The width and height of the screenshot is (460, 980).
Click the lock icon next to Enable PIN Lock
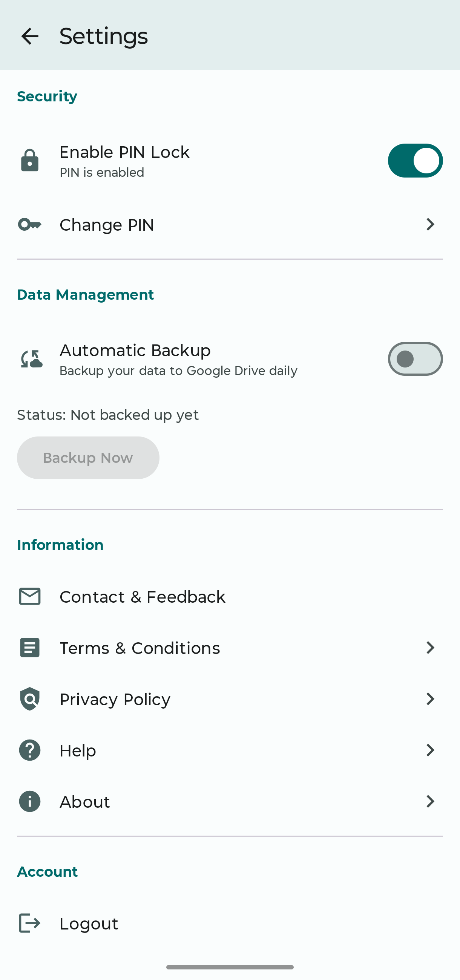coord(29,160)
